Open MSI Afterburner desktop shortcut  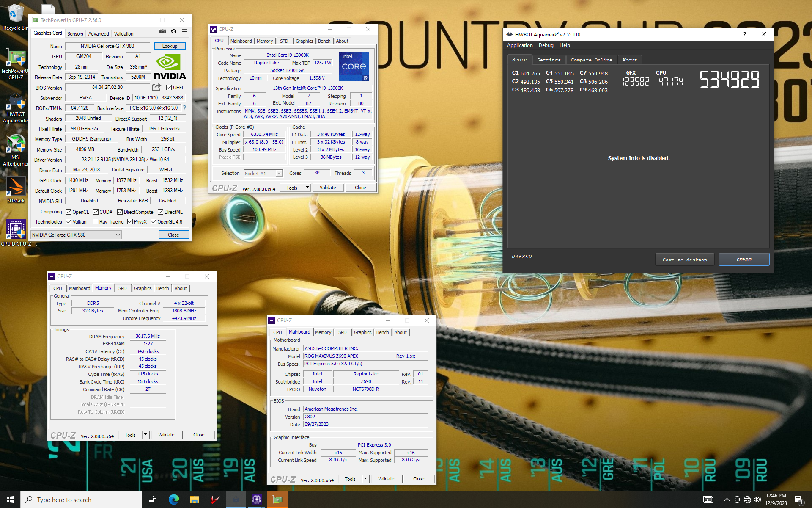15,150
